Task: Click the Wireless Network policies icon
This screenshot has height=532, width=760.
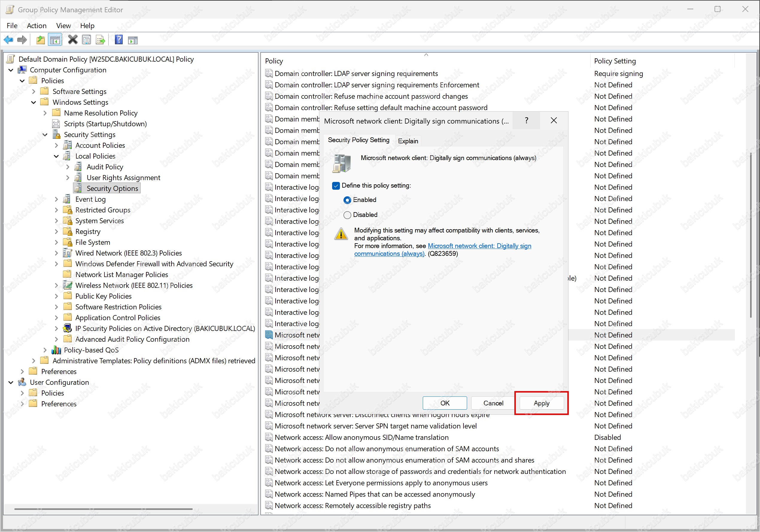Action: 68,285
